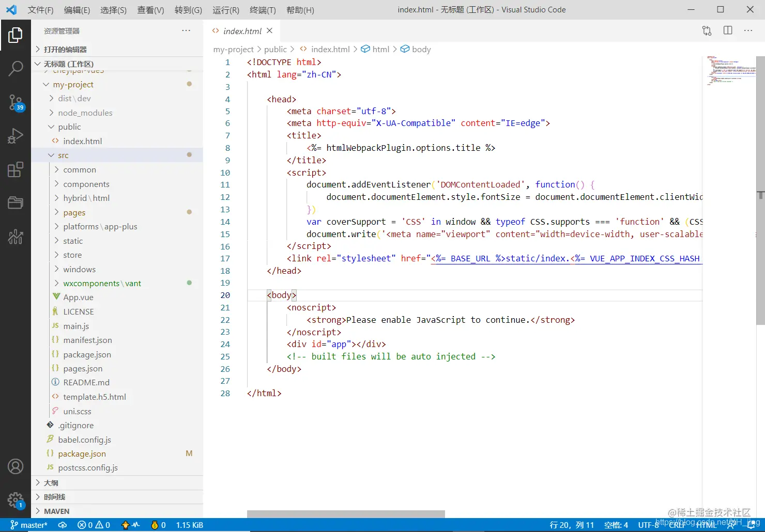This screenshot has height=532, width=765.
Task: Expand the 大纲 outline section
Action: point(117,483)
